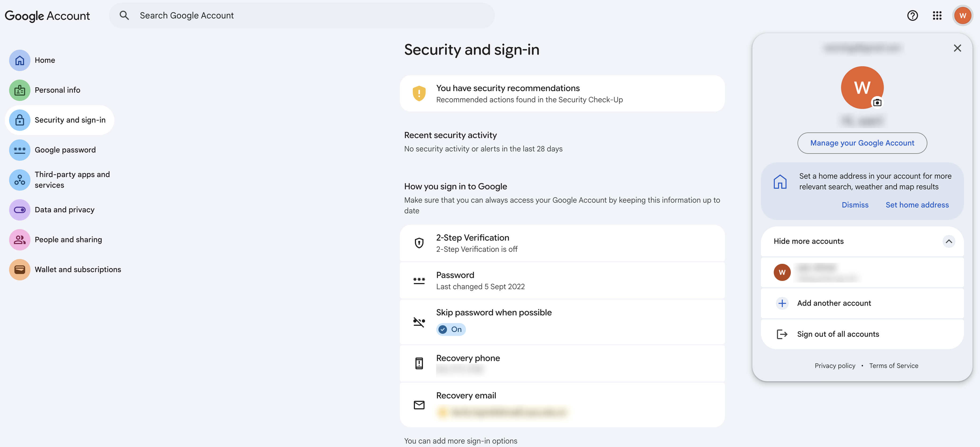Click Sign out of all accounts

pyautogui.click(x=862, y=334)
